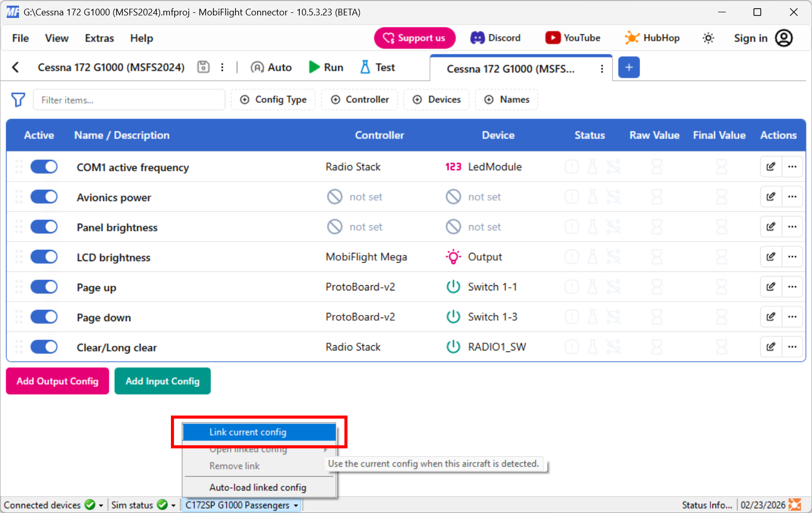Image resolution: width=812 pixels, height=513 pixels.
Task: Click into the Filter items search field
Action: coord(129,100)
